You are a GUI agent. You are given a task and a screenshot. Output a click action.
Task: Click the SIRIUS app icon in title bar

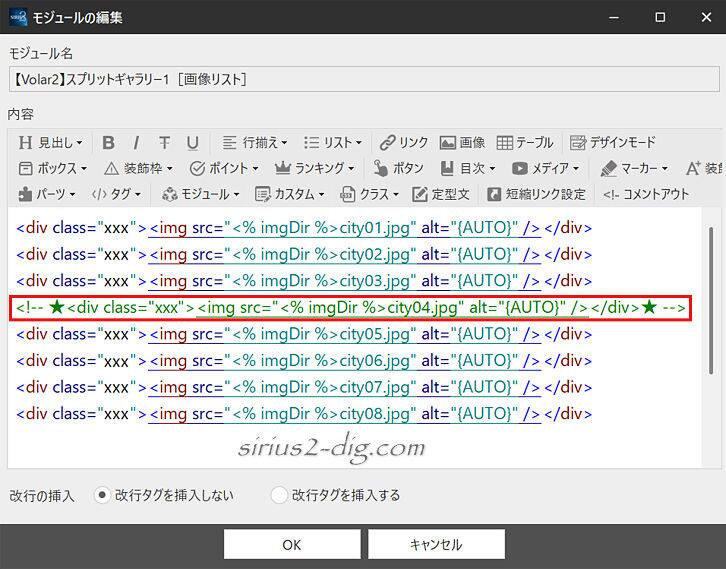click(x=18, y=17)
